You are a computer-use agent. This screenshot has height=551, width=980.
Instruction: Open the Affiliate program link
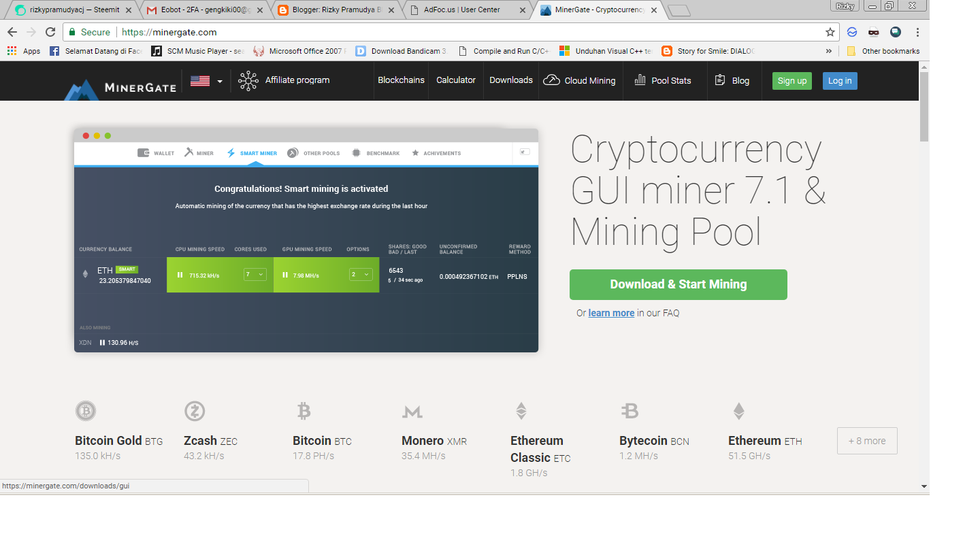pyautogui.click(x=297, y=80)
